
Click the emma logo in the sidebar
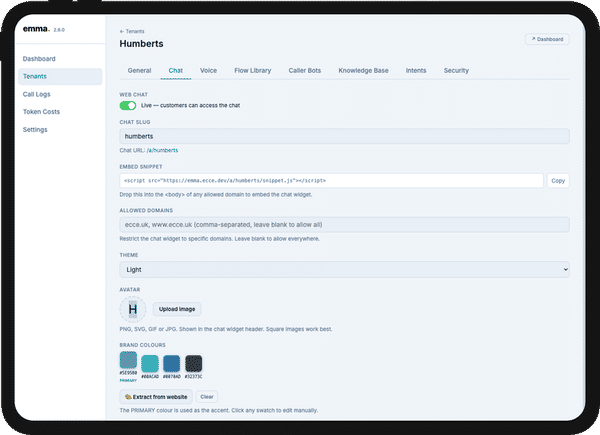click(36, 29)
